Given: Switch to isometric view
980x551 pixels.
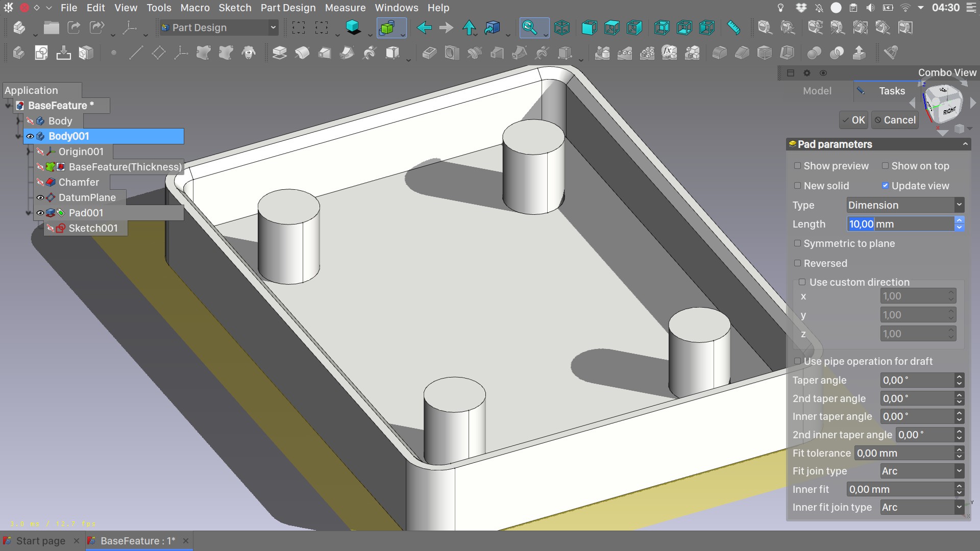Looking at the screenshot, I should click(x=562, y=28).
